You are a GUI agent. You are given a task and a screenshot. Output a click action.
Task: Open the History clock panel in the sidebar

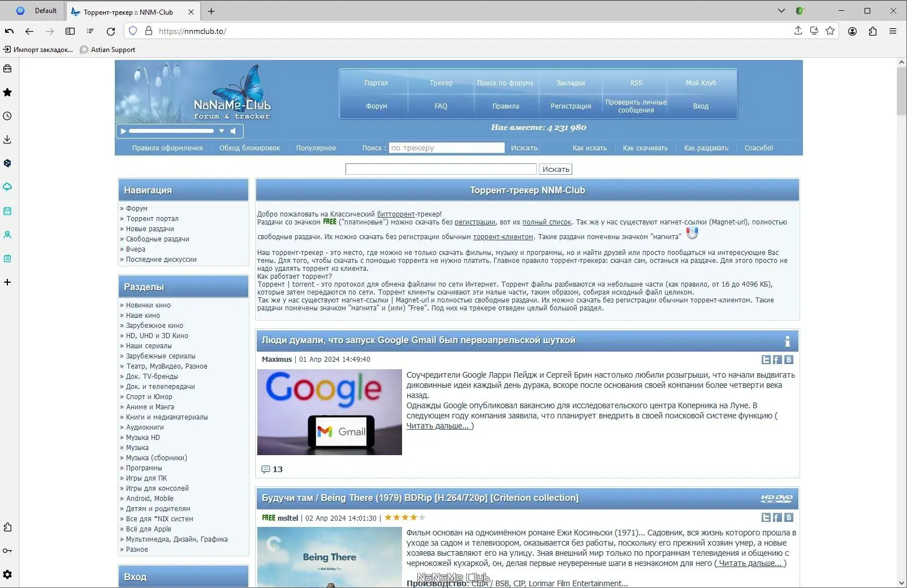(x=7, y=116)
